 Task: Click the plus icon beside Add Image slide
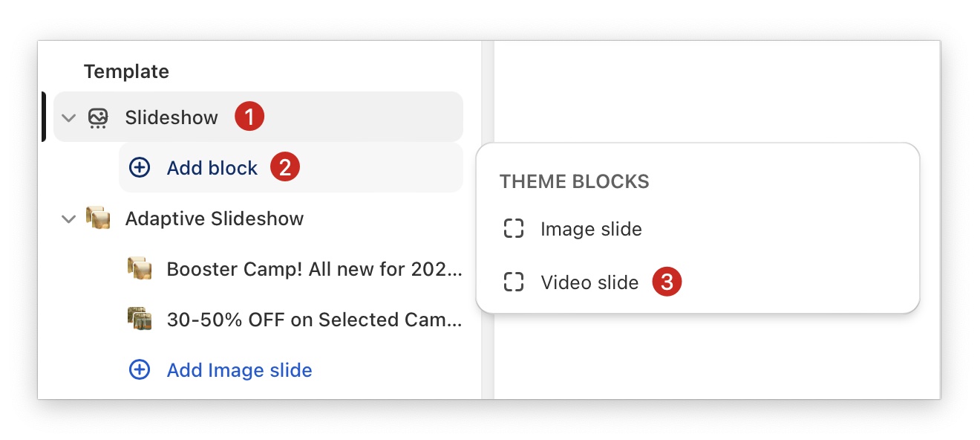pos(140,370)
